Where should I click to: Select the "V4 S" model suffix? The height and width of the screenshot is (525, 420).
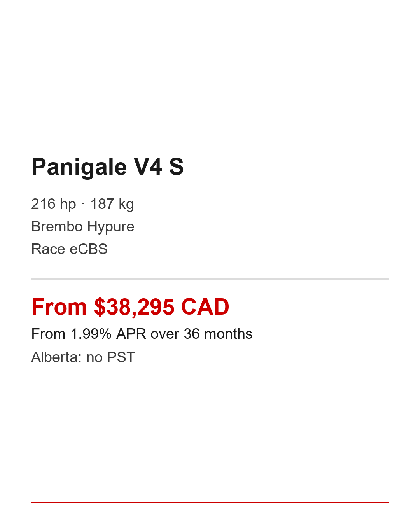(159, 167)
